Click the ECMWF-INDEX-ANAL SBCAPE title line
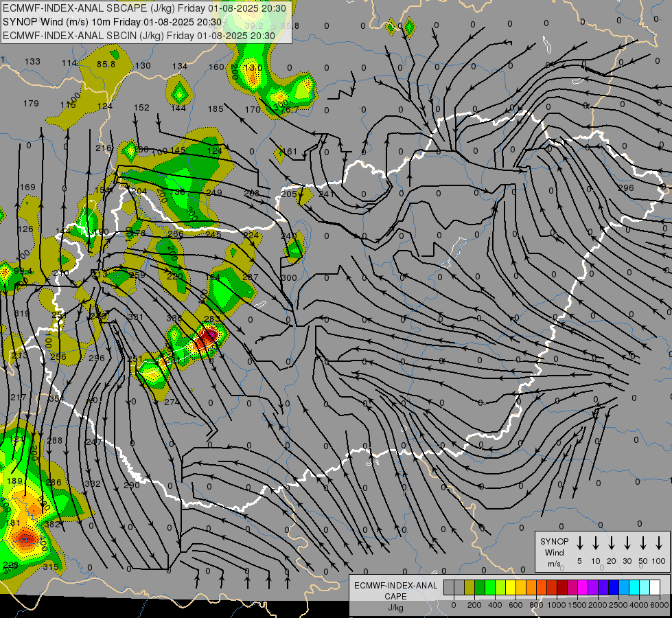Image resolution: width=672 pixels, height=618 pixels. 144,8
